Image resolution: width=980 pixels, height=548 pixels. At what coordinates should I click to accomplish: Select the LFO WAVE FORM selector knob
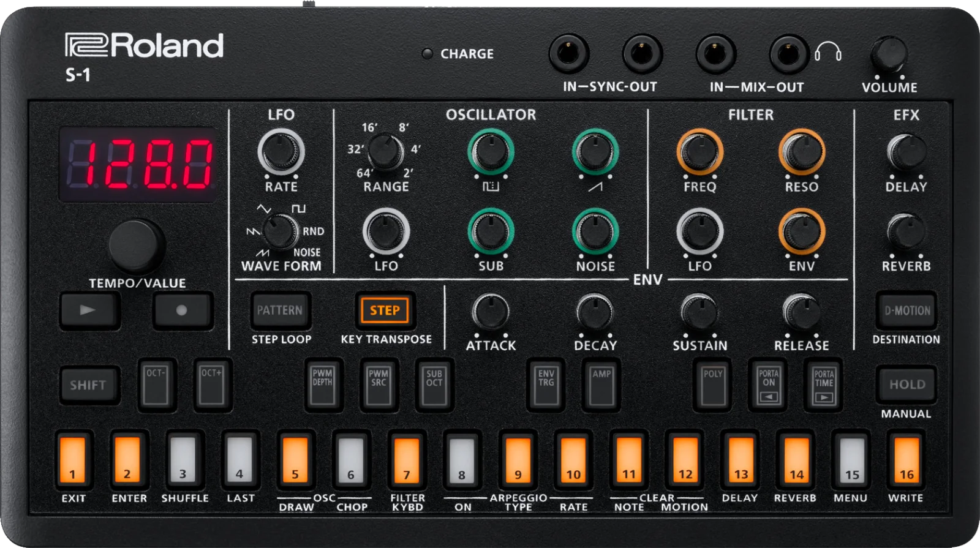point(280,231)
